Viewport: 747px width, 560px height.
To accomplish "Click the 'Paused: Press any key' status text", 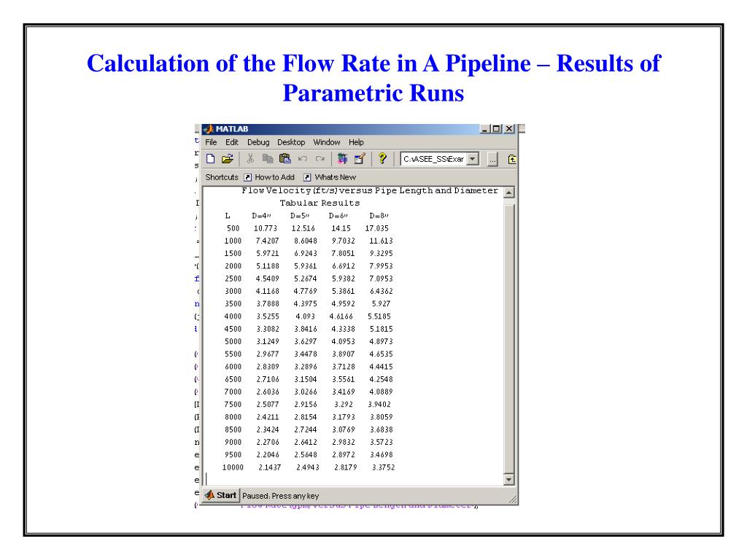I will (x=281, y=496).
